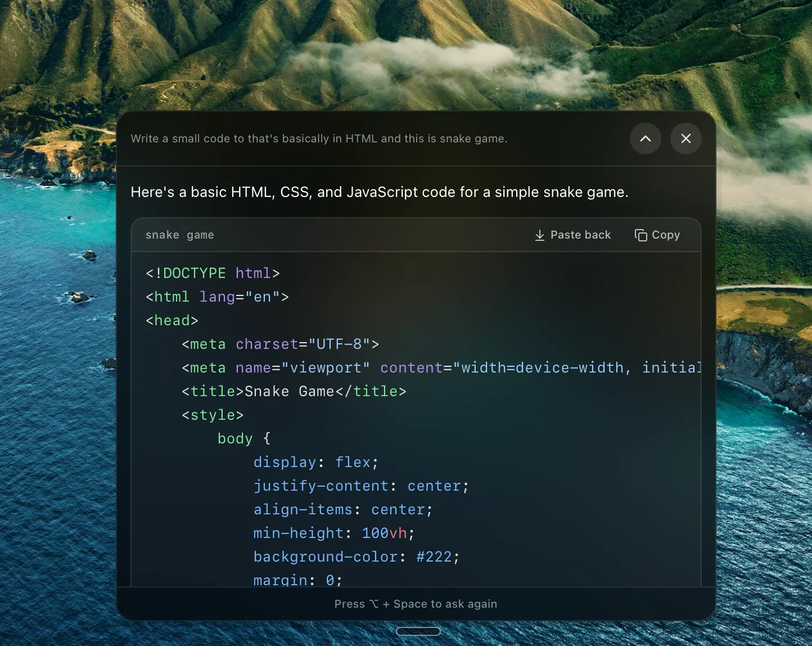Click the Copy duplicate-squares icon
This screenshot has width=812, height=646.
pos(641,235)
